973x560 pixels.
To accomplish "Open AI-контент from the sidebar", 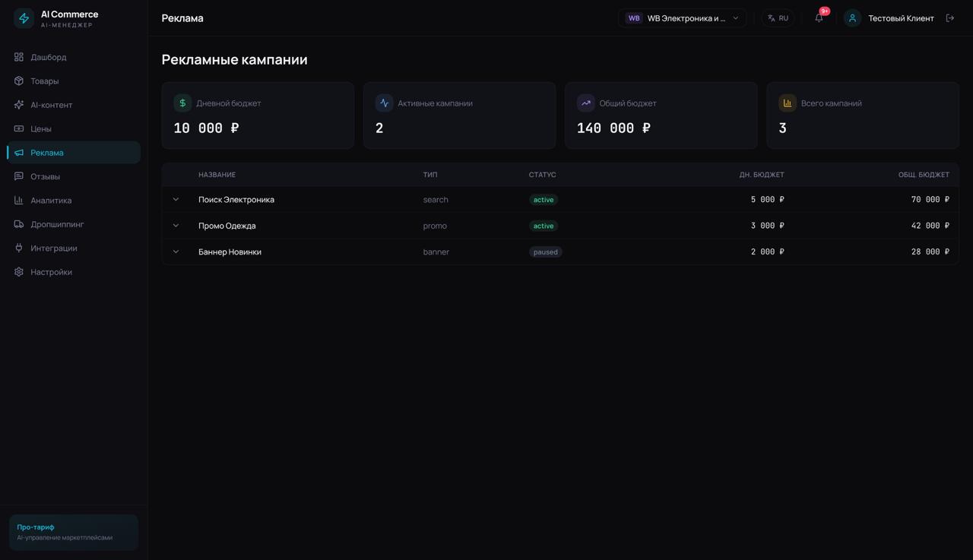I will (51, 105).
